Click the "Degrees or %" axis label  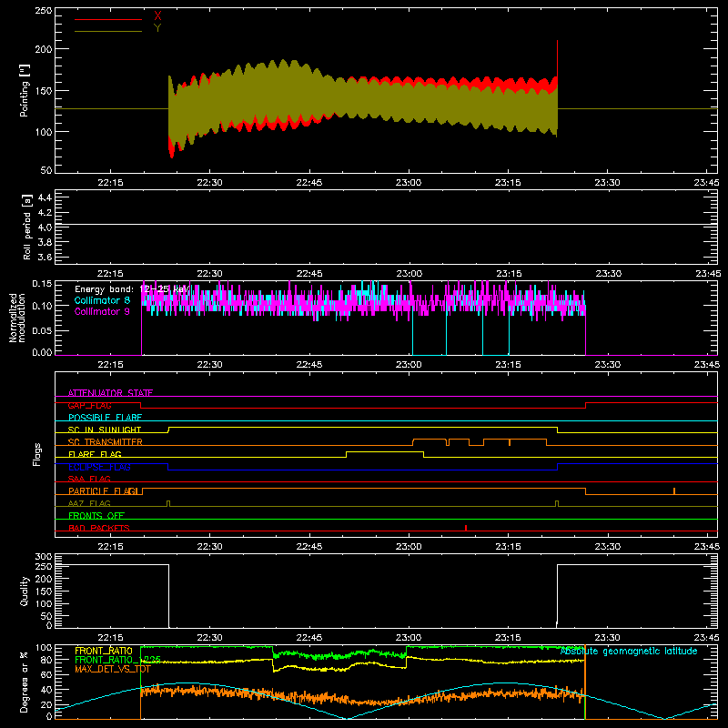point(25,682)
